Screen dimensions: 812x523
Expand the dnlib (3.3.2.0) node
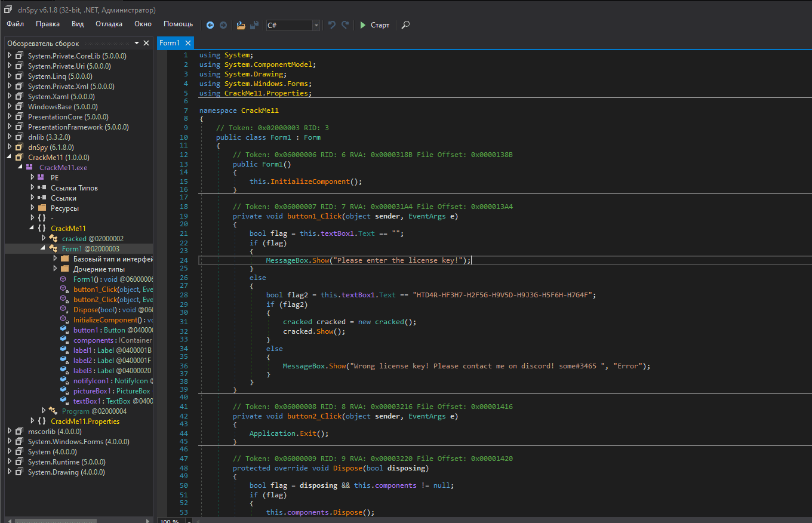coord(10,137)
